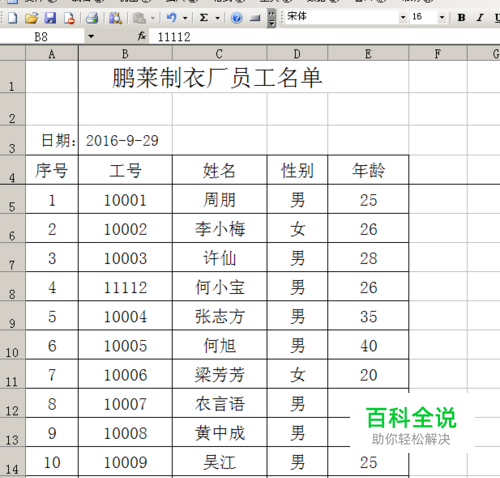Select cell with 工号 11112

[125, 287]
